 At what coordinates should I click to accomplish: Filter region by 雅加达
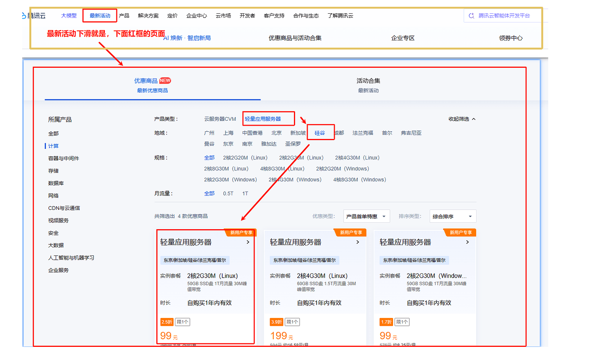click(269, 144)
